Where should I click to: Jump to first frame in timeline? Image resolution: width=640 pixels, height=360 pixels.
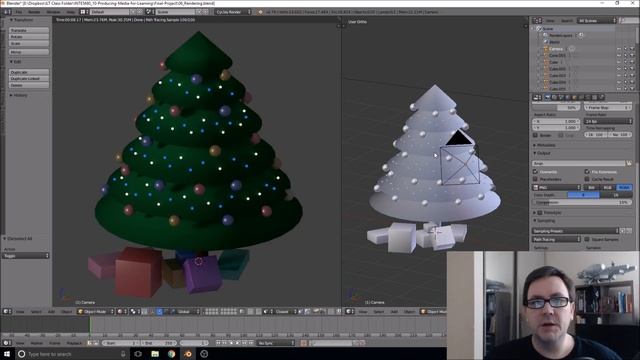click(x=218, y=343)
